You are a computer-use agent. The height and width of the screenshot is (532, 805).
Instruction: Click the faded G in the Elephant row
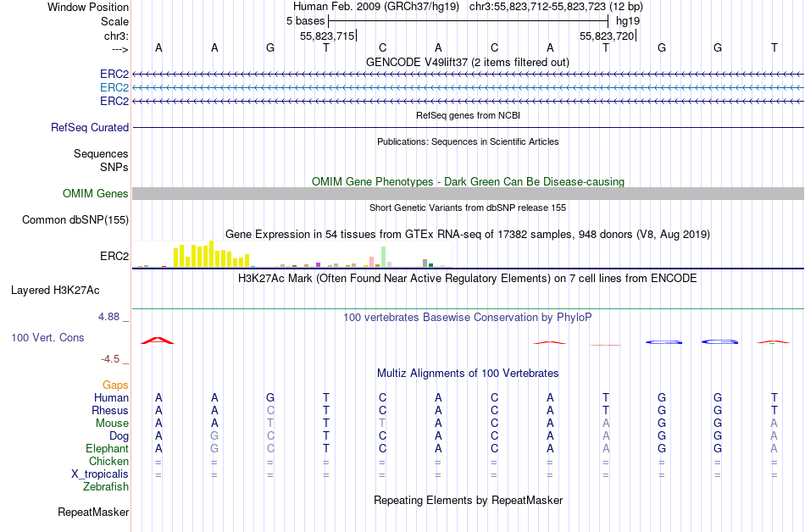pos(214,448)
